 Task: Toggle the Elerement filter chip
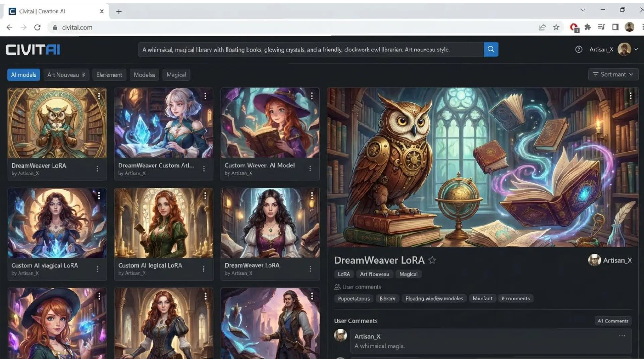point(109,75)
